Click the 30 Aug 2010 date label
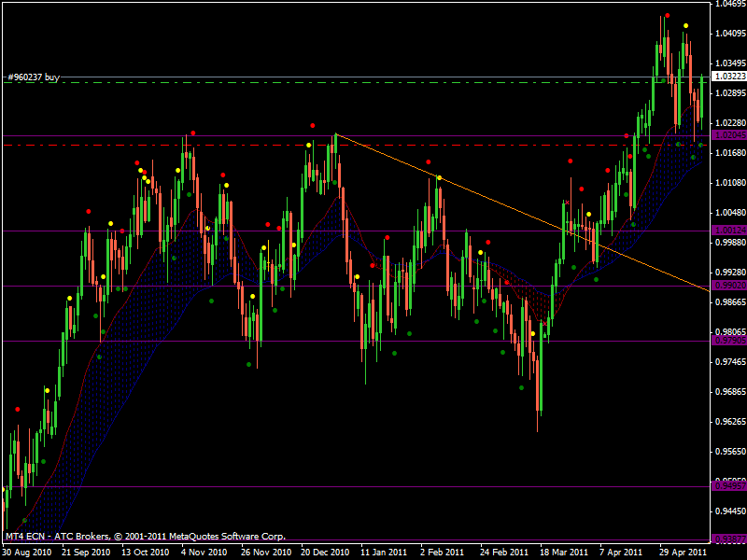 click(x=27, y=553)
